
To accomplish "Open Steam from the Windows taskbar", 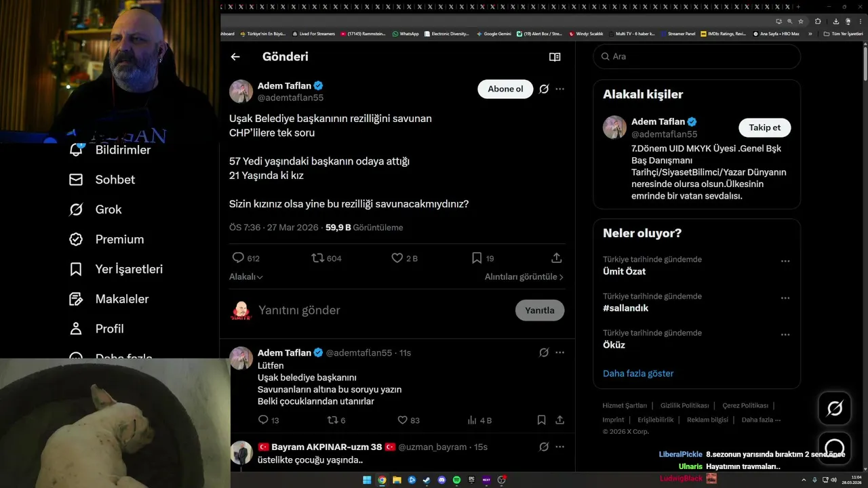I will point(427,480).
